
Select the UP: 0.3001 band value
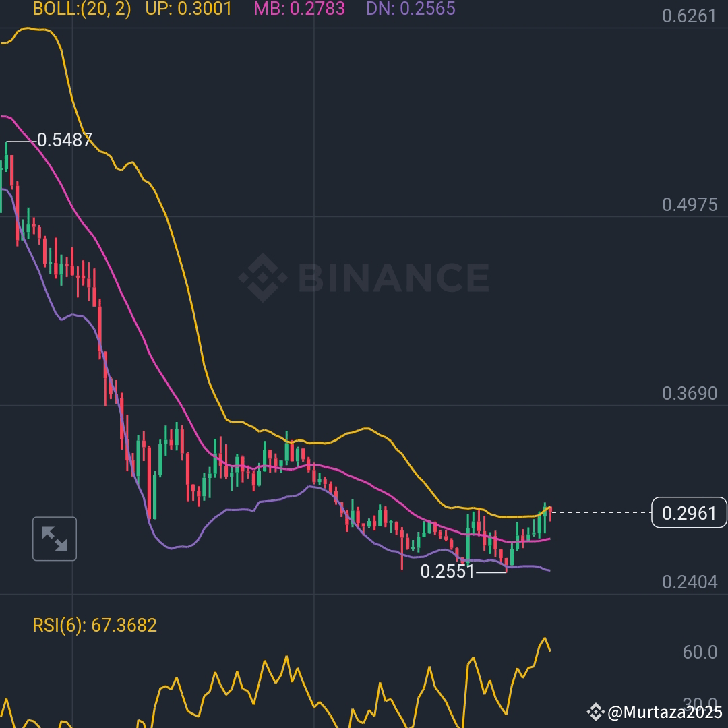click(189, 10)
